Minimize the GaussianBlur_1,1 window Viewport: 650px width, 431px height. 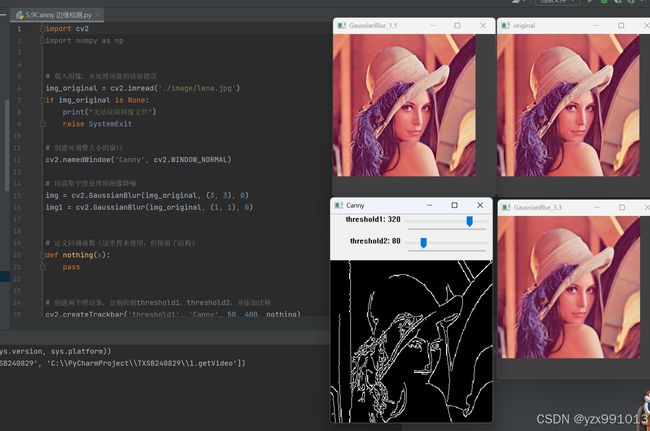(432, 26)
